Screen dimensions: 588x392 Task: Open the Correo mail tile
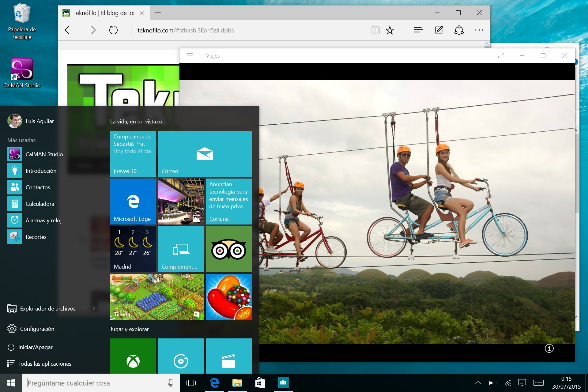coord(205,154)
